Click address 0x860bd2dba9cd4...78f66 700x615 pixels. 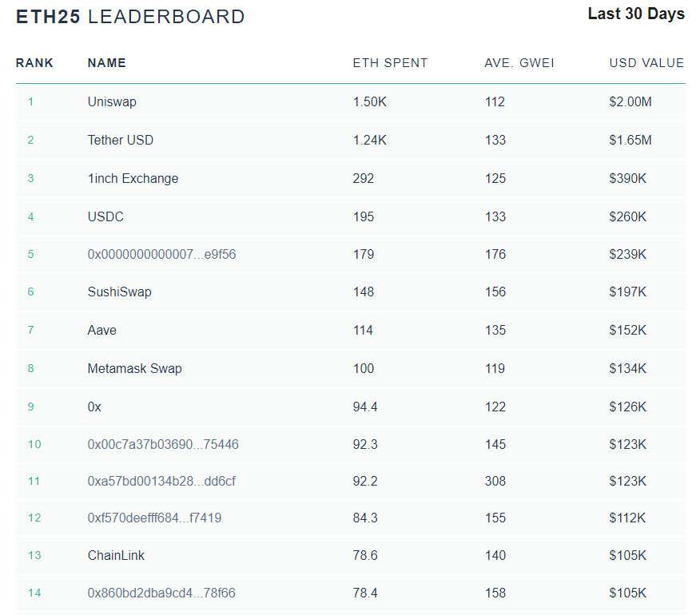(x=161, y=593)
